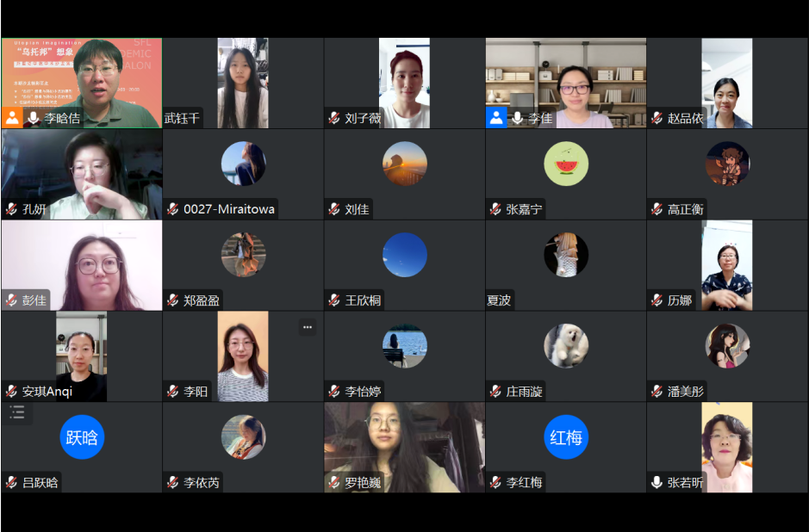Select the watermelon avatar of 张嘉宁

(566, 164)
